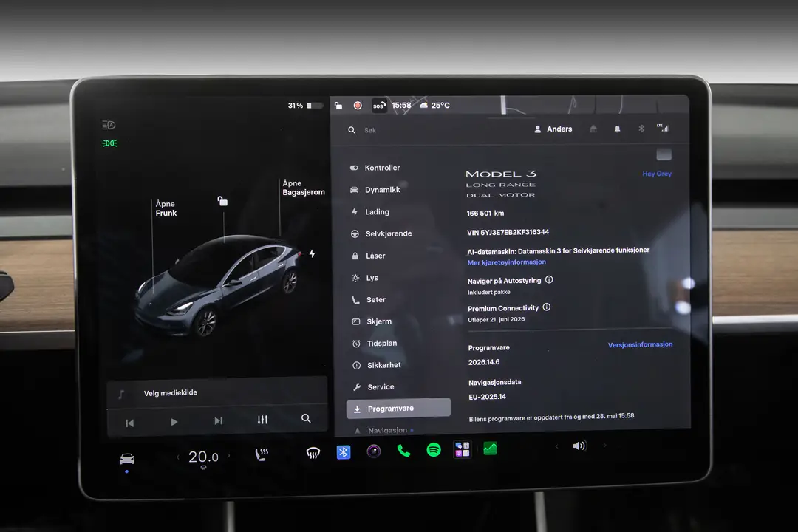Image resolution: width=798 pixels, height=532 pixels.
Task: Raise volume with the right chevron
Action: tap(604, 446)
